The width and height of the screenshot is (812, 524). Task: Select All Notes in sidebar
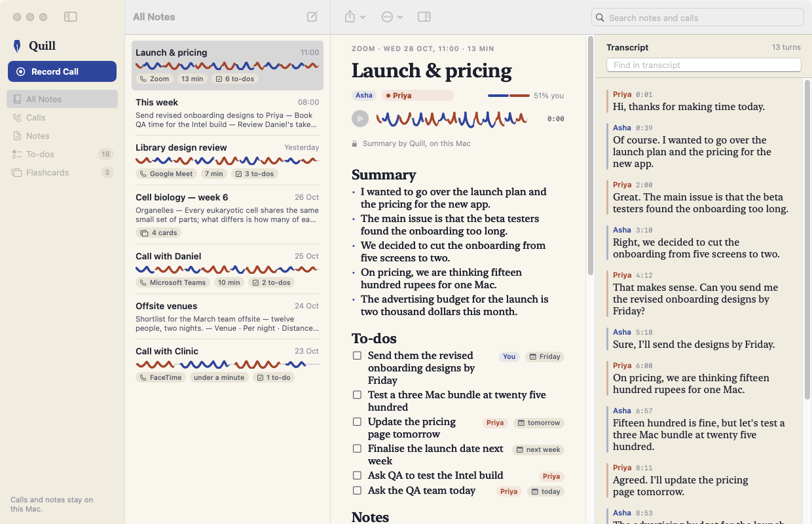(62, 99)
